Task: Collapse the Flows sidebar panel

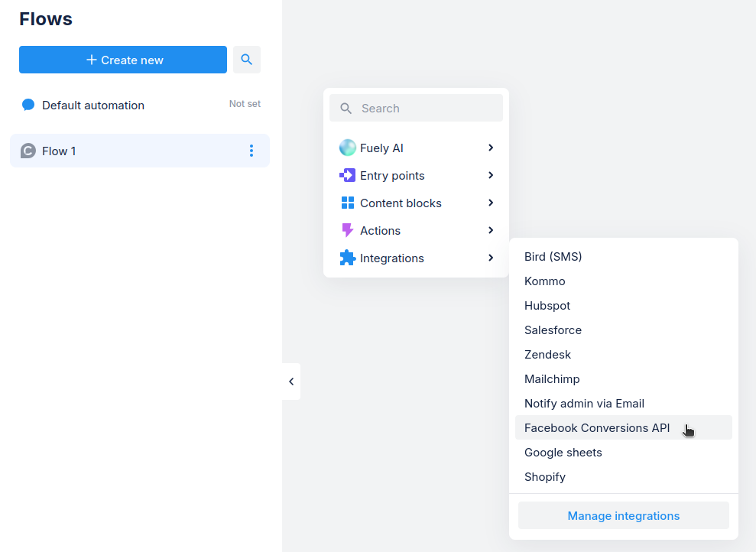Action: click(291, 382)
